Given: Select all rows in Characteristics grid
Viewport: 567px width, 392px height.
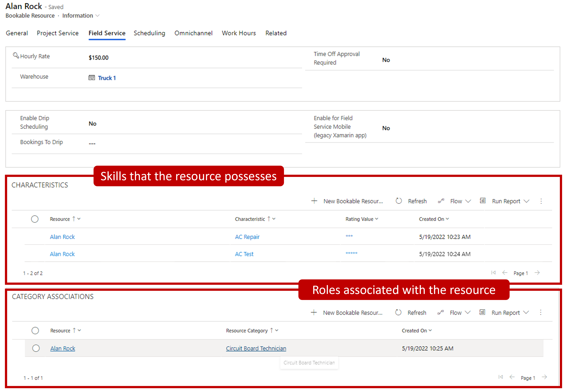Looking at the screenshot, I should click(x=35, y=219).
